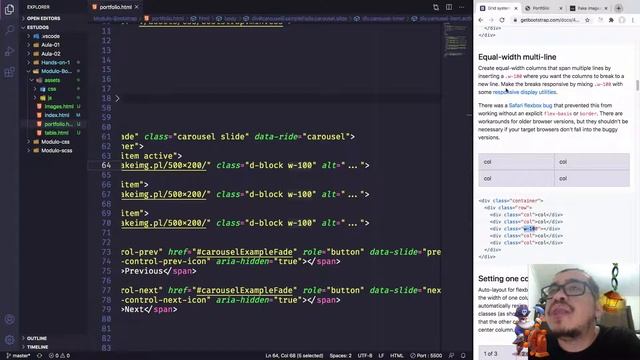Viewport: 640px width, 360px height.
Task: Open the Search view in activity bar
Action: [9, 31]
